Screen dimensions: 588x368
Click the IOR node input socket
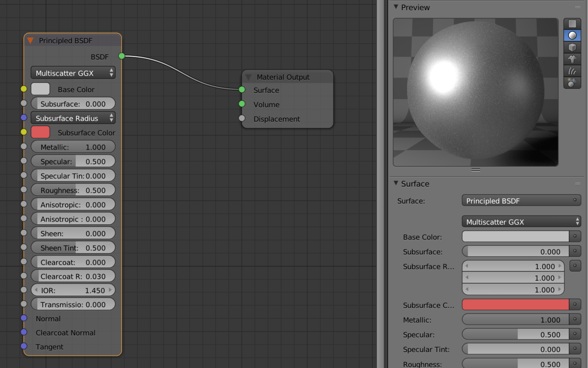[x=24, y=290]
